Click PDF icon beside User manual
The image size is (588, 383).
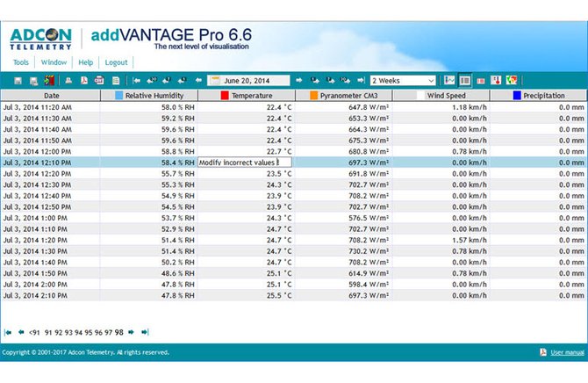pos(543,352)
